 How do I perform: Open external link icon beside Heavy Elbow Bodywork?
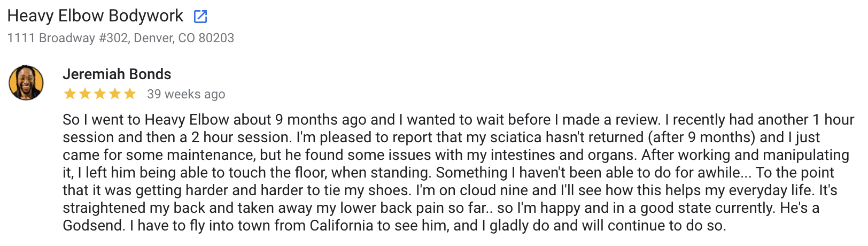pyautogui.click(x=200, y=17)
